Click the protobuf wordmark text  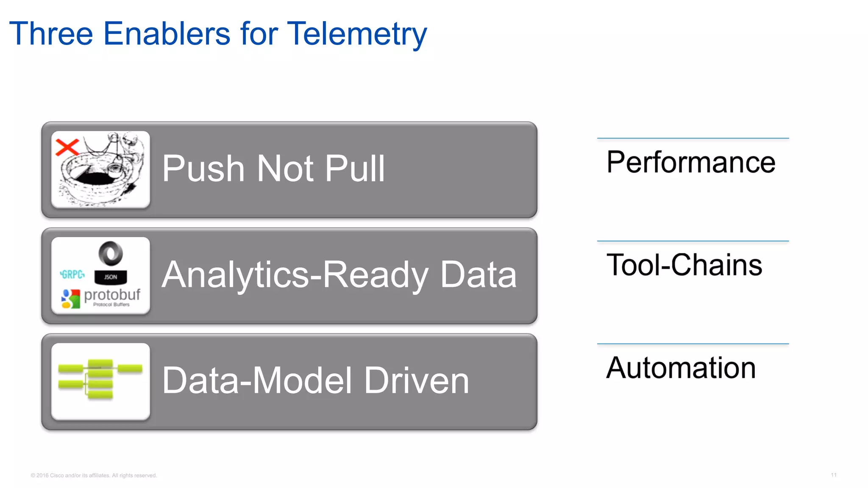112,294
